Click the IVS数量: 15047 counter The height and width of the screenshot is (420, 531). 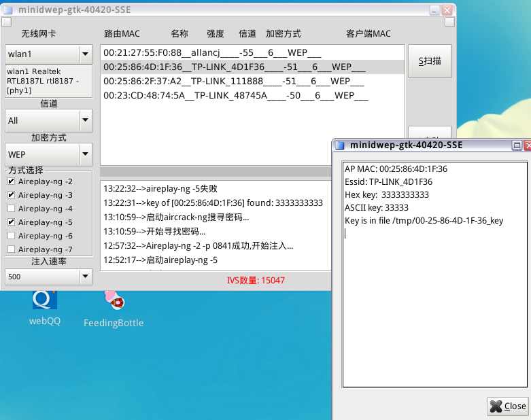pos(256,280)
